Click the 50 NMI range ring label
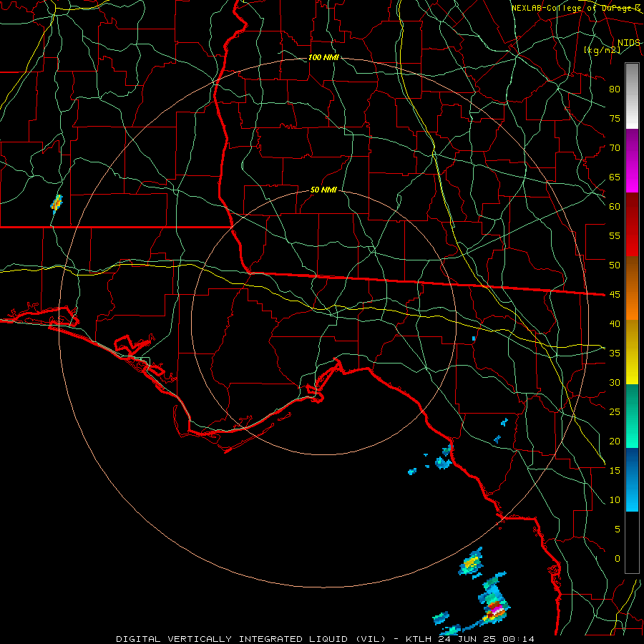This screenshot has width=644, height=644. click(x=323, y=190)
